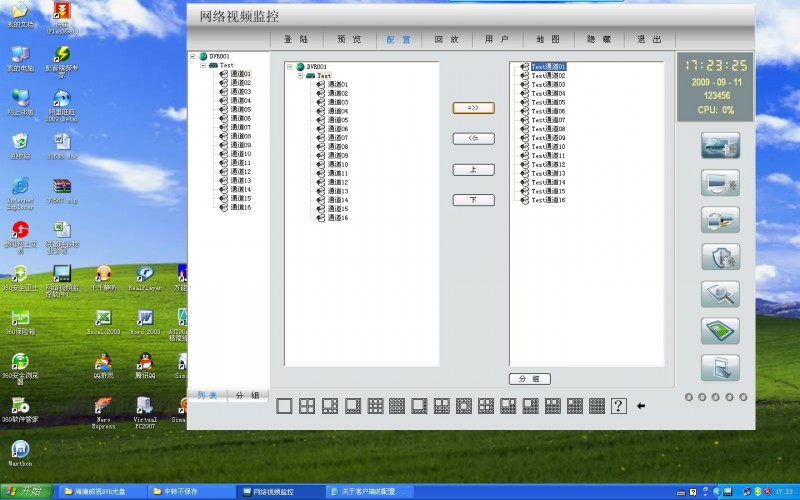800x500 pixels.
Task: Switch to the 分组 tab beside 列表
Action: click(x=247, y=395)
